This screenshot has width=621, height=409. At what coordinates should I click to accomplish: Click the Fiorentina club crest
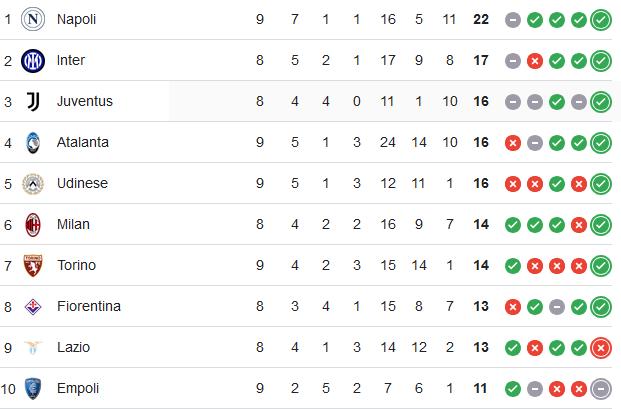pyautogui.click(x=33, y=306)
